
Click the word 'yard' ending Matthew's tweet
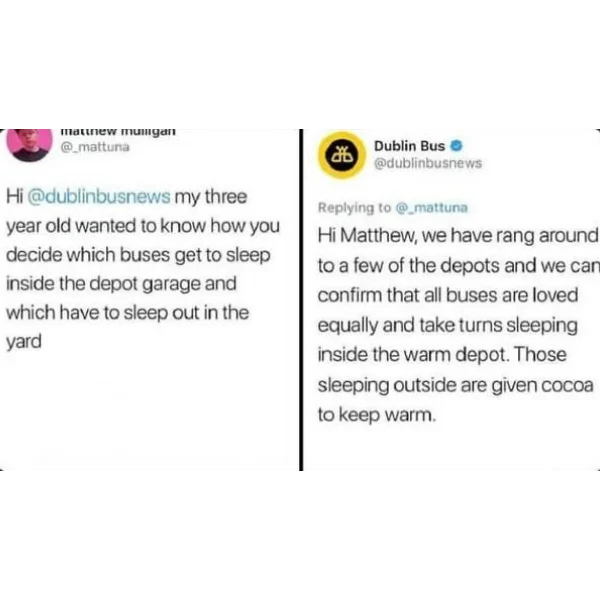click(24, 342)
